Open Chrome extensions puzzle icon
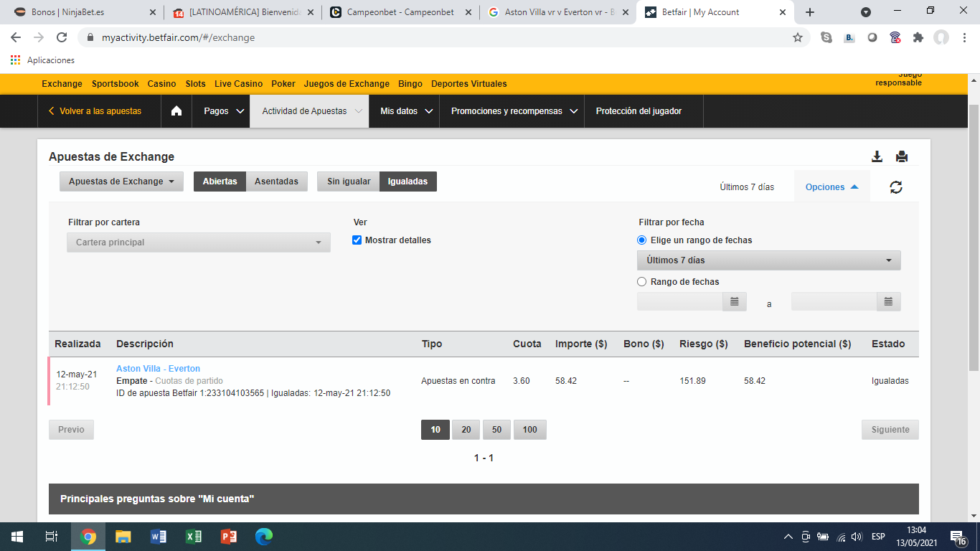Viewport: 980px width, 551px height. (918, 37)
